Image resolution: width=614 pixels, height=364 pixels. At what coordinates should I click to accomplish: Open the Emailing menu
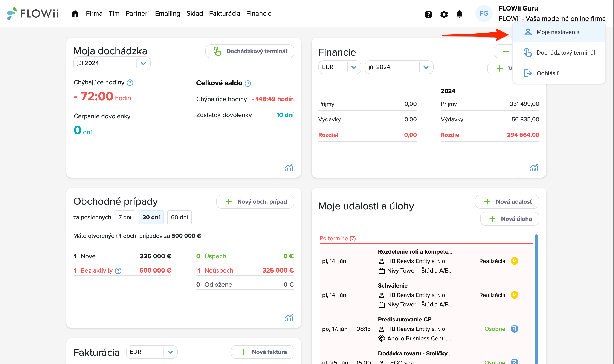[168, 14]
